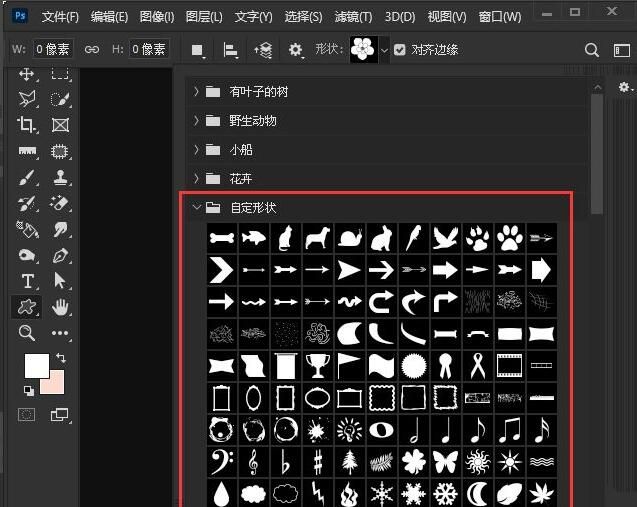Viewport: 637px width, 507px height.
Task: Click the width input field
Action: [x=53, y=49]
